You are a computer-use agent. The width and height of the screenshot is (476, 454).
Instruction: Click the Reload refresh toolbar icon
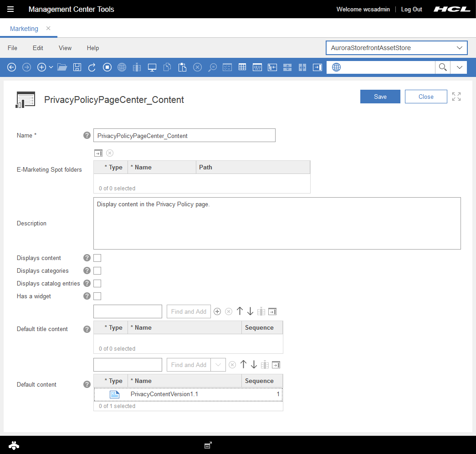(92, 67)
